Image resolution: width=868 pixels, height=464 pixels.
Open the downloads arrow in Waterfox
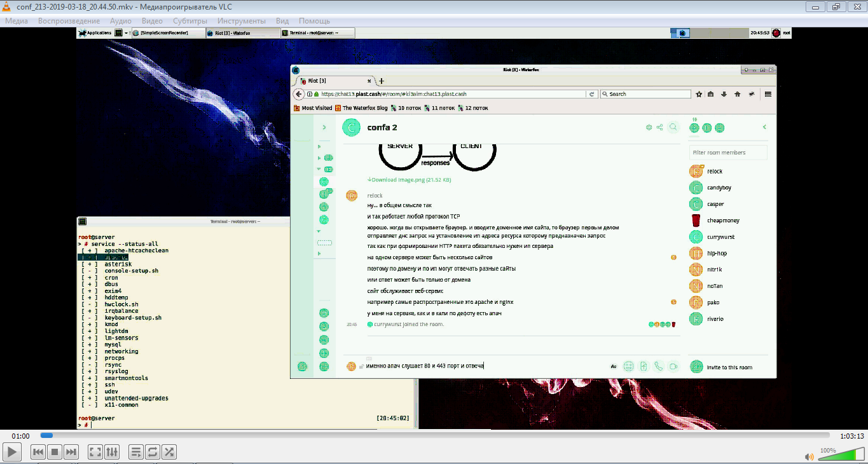pos(724,94)
